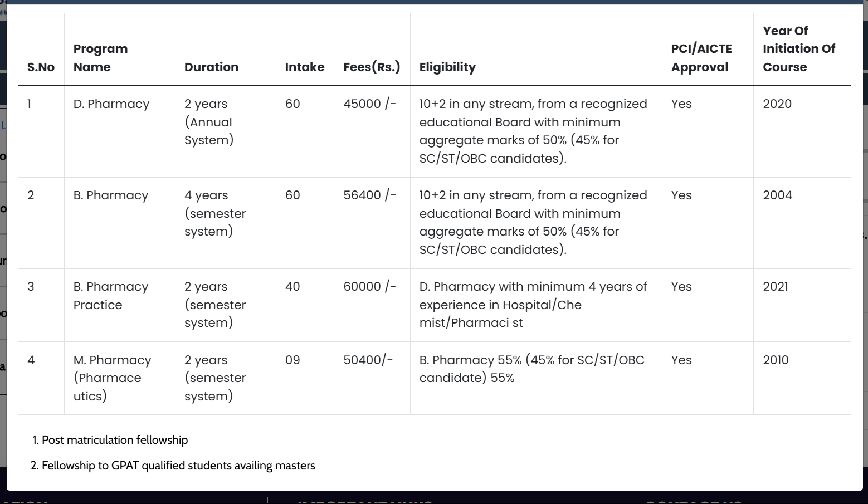Click the 2021 initiation year cell
This screenshot has height=504, width=868.
click(776, 287)
